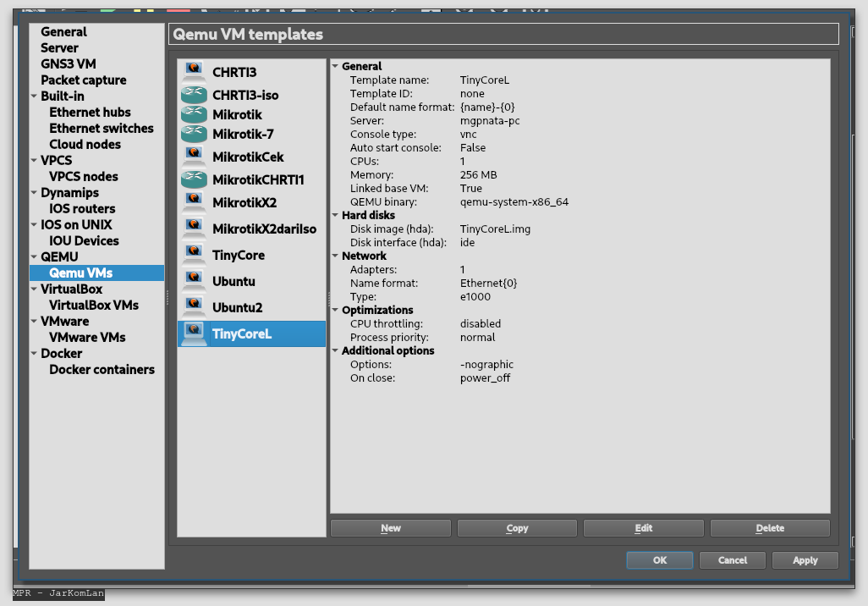Screen dimensions: 868x606
Task: Click the CHRTI3 computer icon
Action: coord(194,72)
